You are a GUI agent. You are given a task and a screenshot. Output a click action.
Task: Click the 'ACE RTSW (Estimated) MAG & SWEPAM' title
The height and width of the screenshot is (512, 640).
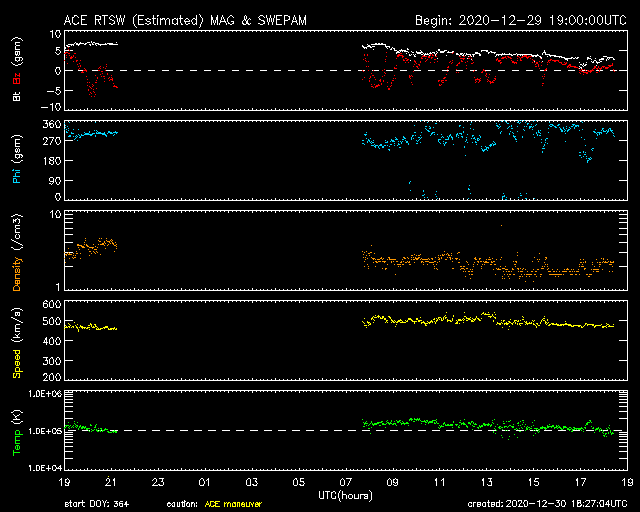click(185, 20)
